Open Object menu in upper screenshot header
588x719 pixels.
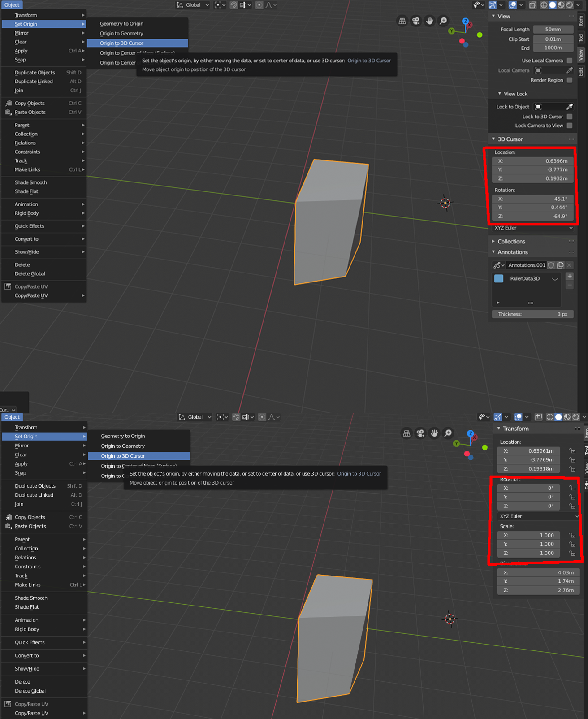(x=12, y=5)
